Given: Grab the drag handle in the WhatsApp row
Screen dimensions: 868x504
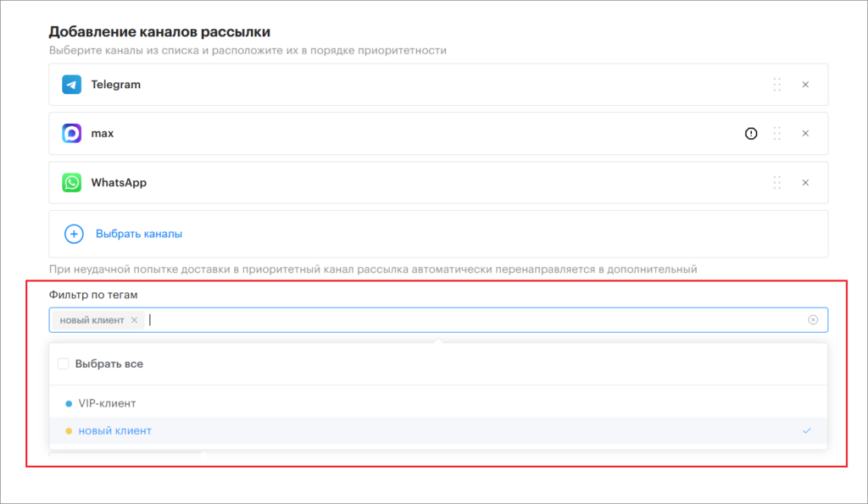Looking at the screenshot, I should pyautogui.click(x=777, y=183).
